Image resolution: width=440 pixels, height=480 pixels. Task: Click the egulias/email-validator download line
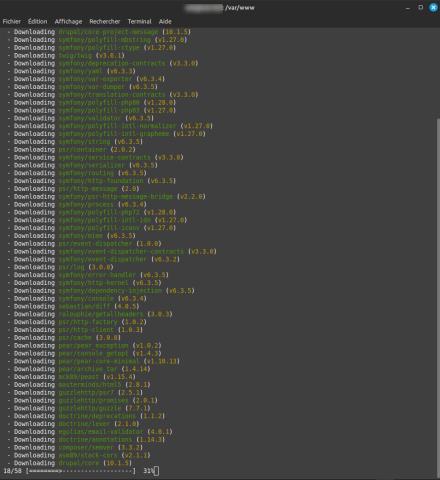90,432
